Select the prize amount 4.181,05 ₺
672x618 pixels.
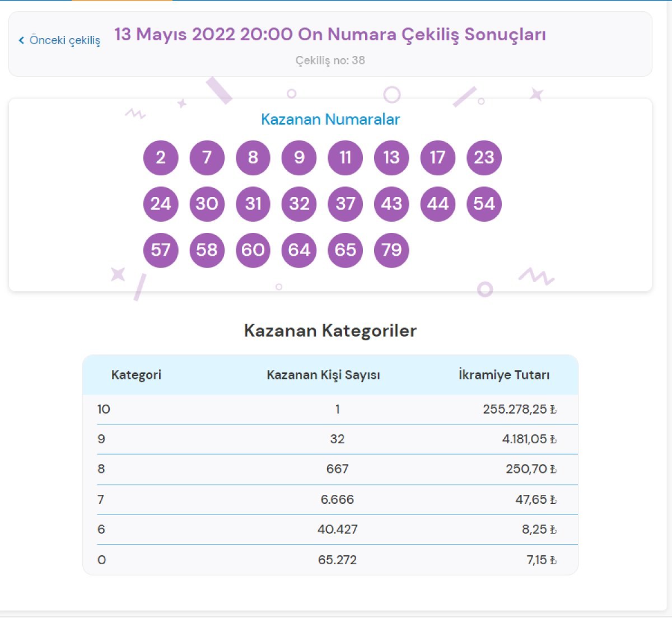pyautogui.click(x=529, y=439)
